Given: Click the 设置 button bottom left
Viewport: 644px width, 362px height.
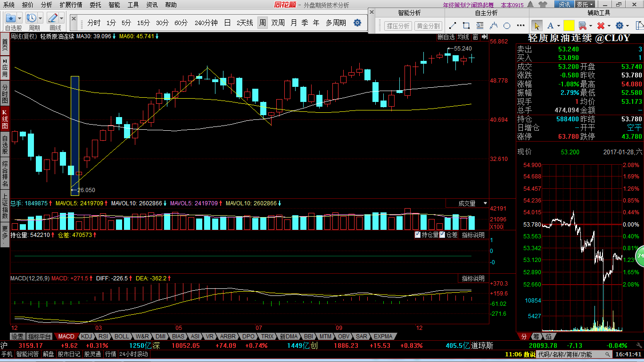Looking at the screenshot, I should (x=17, y=337).
